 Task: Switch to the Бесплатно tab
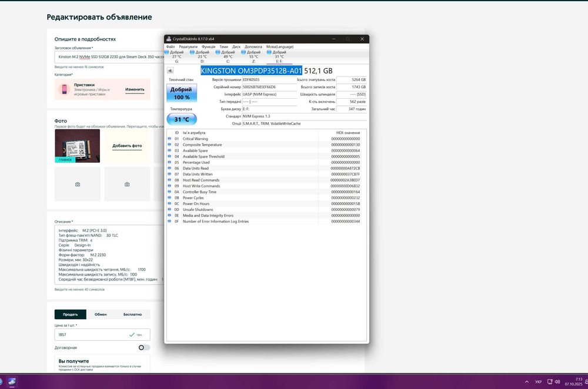[132, 314]
